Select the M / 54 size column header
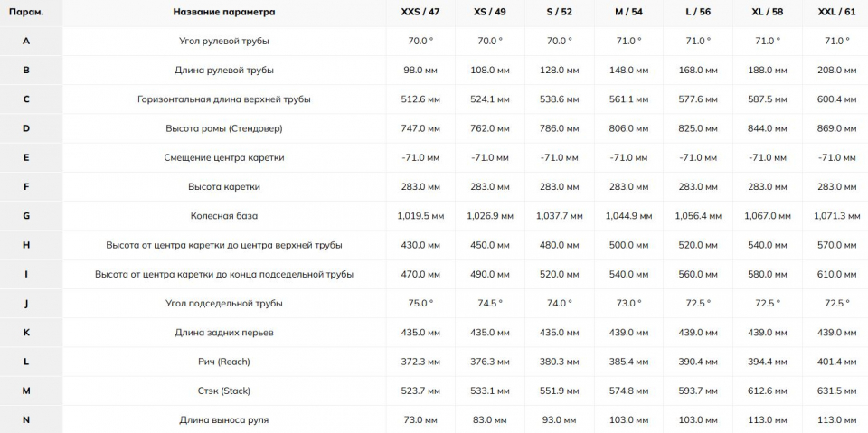868x433 pixels. click(628, 12)
